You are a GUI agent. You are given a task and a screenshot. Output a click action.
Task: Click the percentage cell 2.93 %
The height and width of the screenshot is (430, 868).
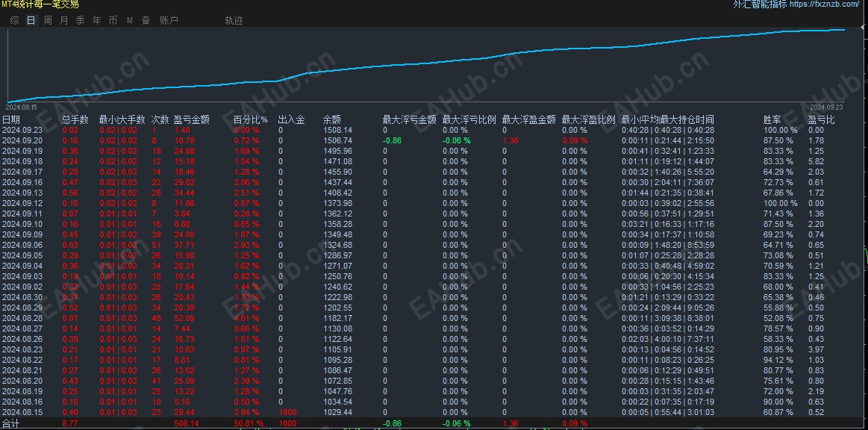246,245
